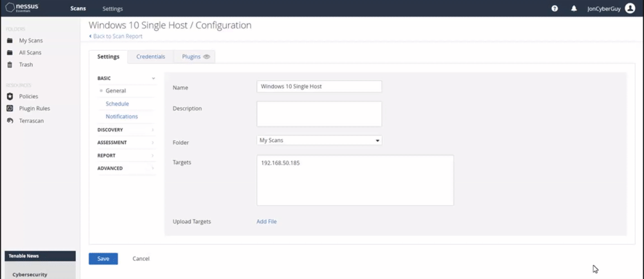Click the Targets text area
Viewport: 644px width, 279px height.
tap(355, 180)
